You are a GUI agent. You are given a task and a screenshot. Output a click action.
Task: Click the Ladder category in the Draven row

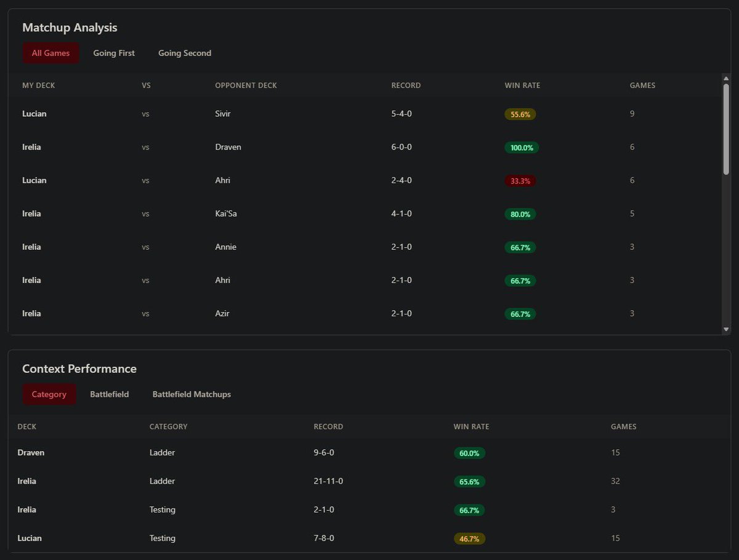tap(162, 452)
